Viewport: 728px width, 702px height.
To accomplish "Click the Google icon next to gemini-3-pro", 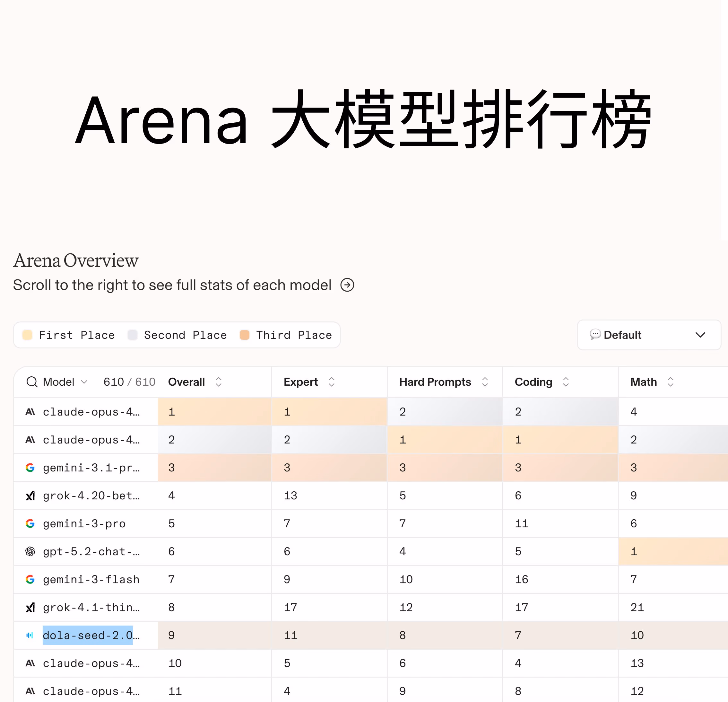I will click(30, 523).
